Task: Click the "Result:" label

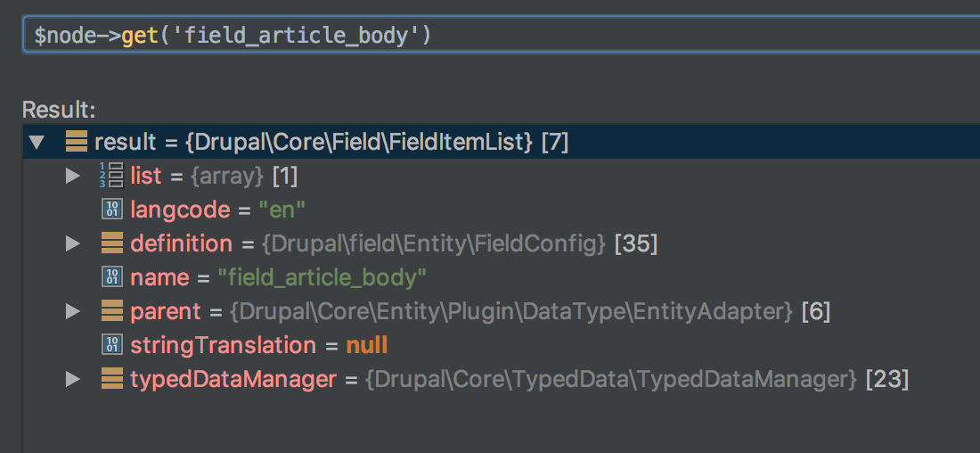Action: [x=59, y=111]
